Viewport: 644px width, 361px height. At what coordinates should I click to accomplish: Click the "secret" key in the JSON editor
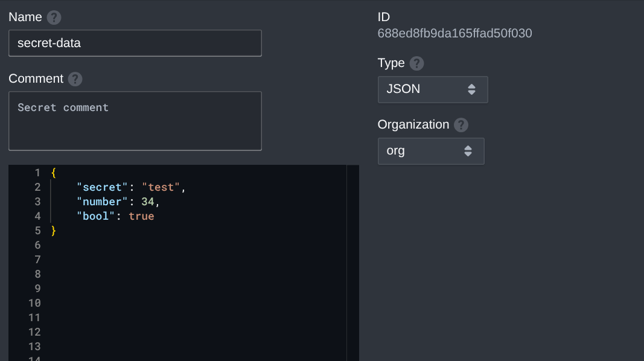pos(99,187)
